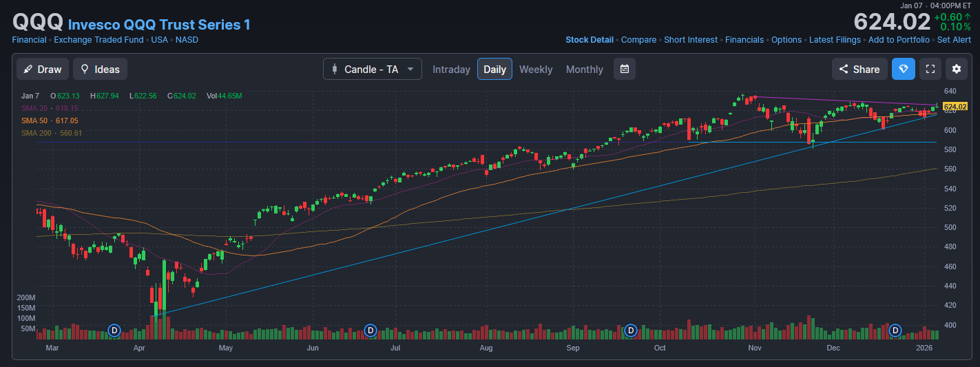Image resolution: width=980 pixels, height=367 pixels.
Task: Open the Financials link
Action: 744,40
